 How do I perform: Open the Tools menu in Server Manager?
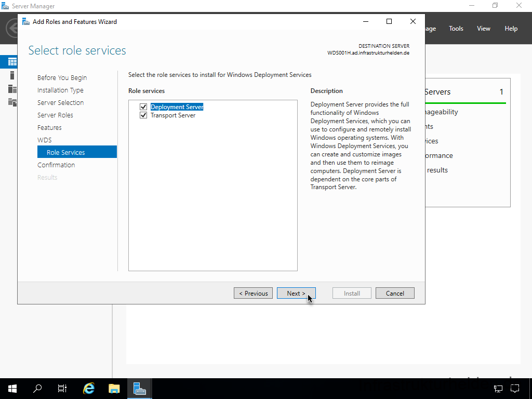[456, 29]
